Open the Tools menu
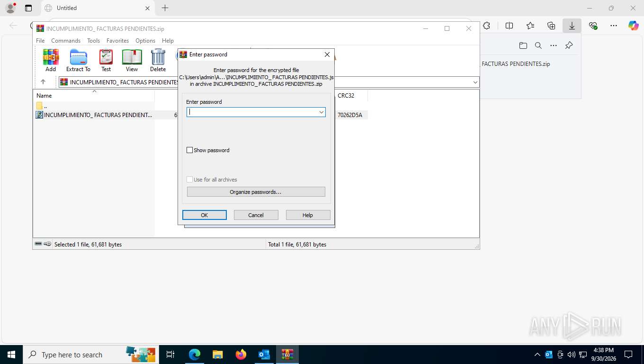 click(x=93, y=41)
